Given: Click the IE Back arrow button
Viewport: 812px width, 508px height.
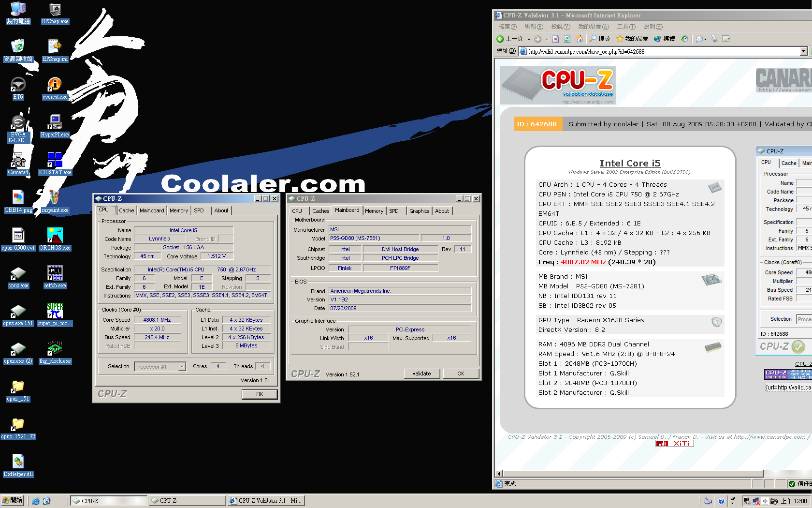Looking at the screenshot, I should (x=509, y=39).
